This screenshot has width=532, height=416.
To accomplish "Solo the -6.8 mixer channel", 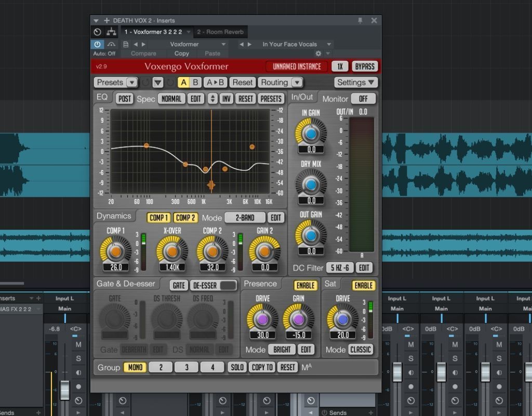I will 78,358.
